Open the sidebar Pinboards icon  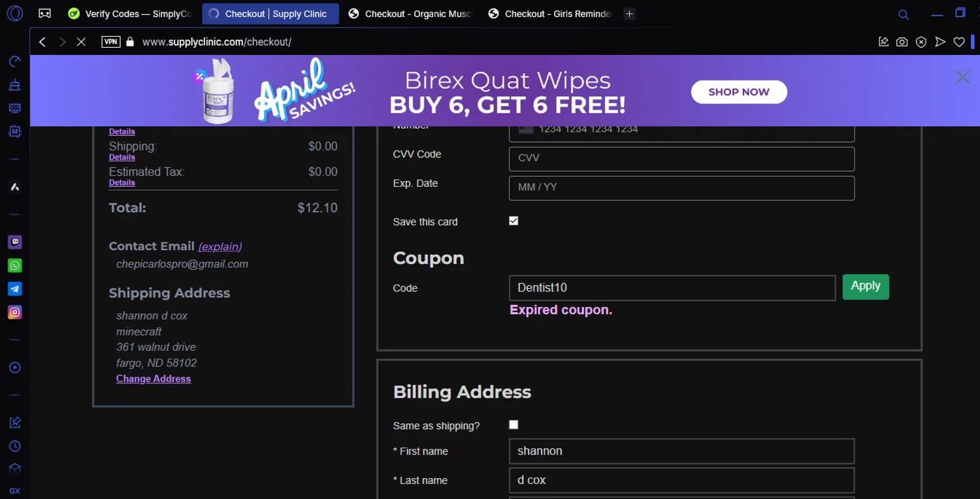[15, 423]
